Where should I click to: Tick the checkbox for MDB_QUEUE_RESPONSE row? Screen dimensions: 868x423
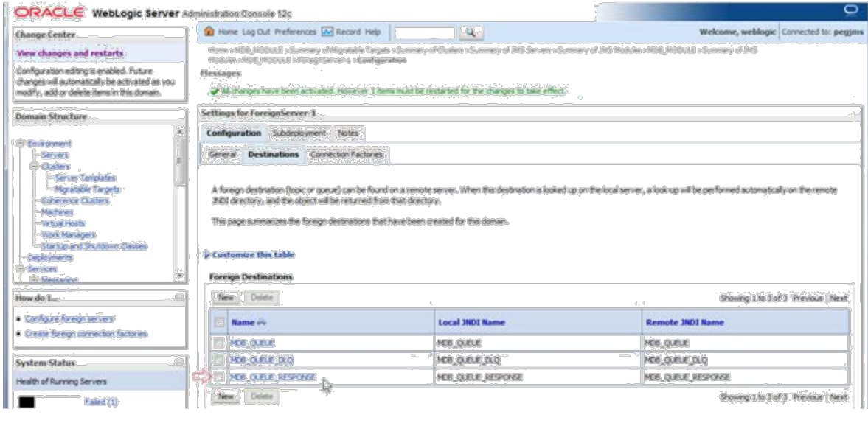click(219, 377)
